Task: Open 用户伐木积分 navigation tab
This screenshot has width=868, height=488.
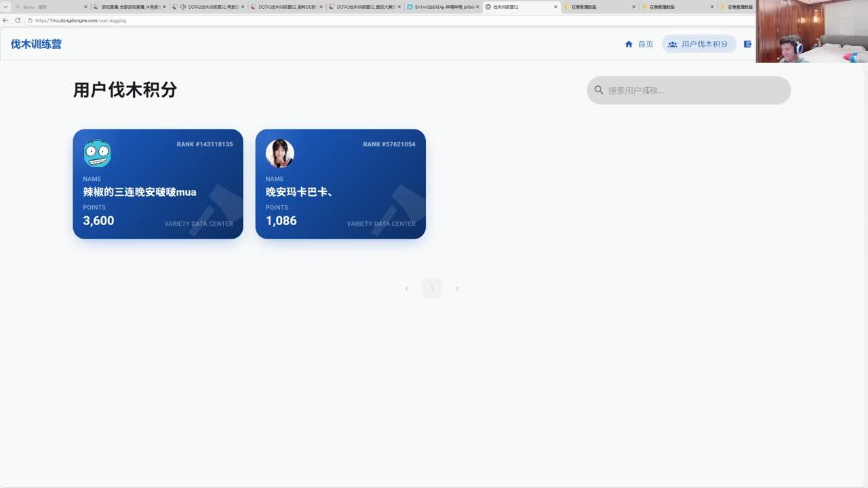Action: click(698, 44)
